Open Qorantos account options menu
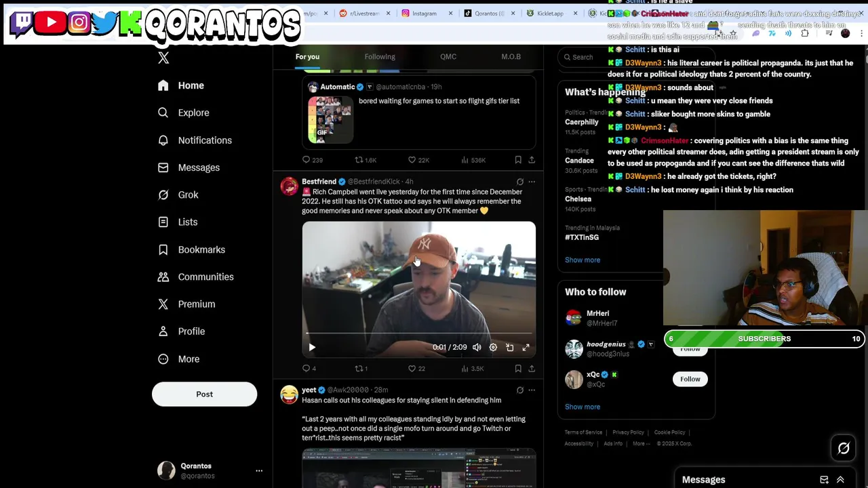The width and height of the screenshot is (868, 488). (259, 470)
